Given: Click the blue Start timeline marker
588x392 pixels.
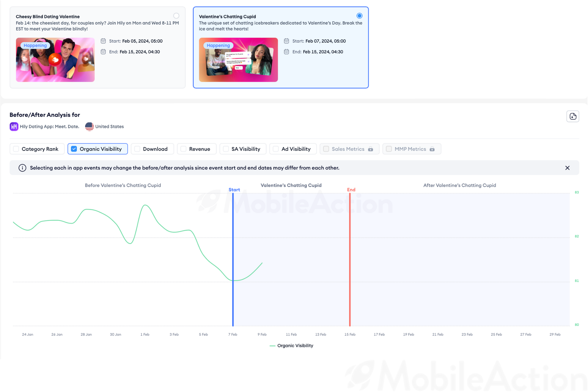Looking at the screenshot, I should coord(233,259).
